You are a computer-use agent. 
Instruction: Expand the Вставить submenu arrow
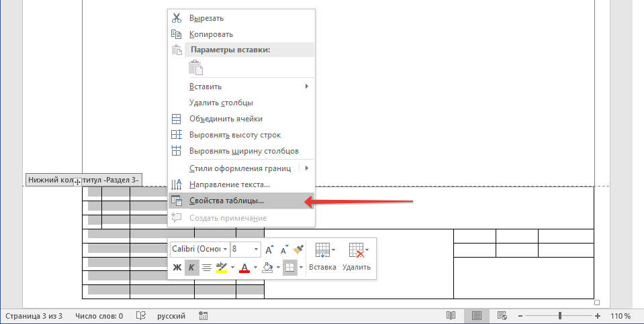[306, 86]
